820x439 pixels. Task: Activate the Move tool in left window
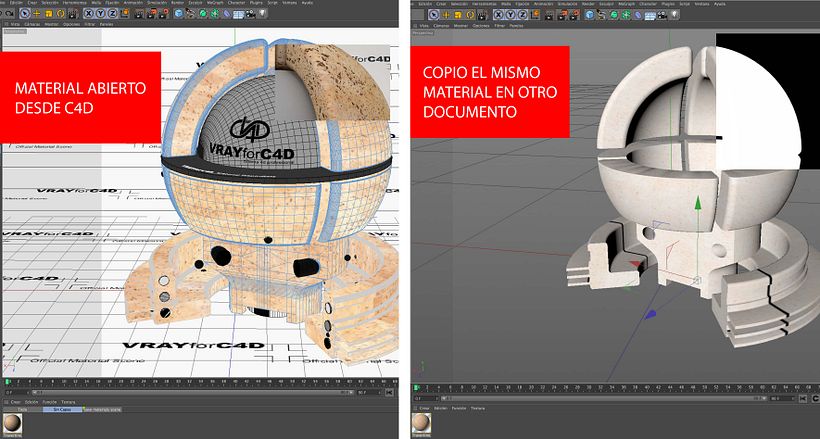click(x=37, y=14)
